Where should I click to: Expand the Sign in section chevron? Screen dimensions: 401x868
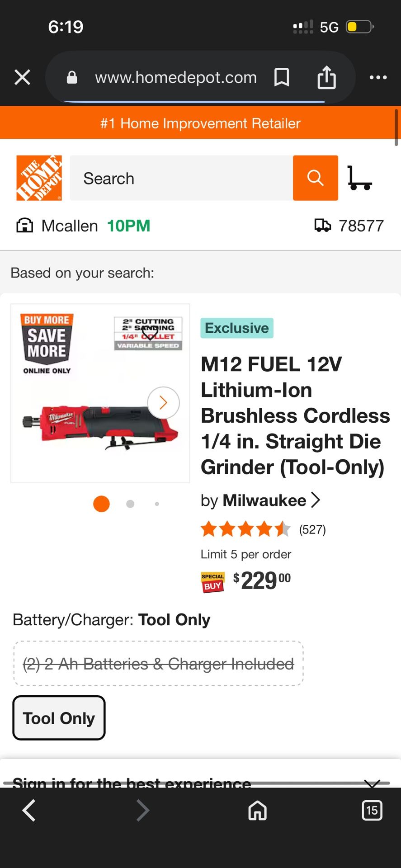(372, 783)
